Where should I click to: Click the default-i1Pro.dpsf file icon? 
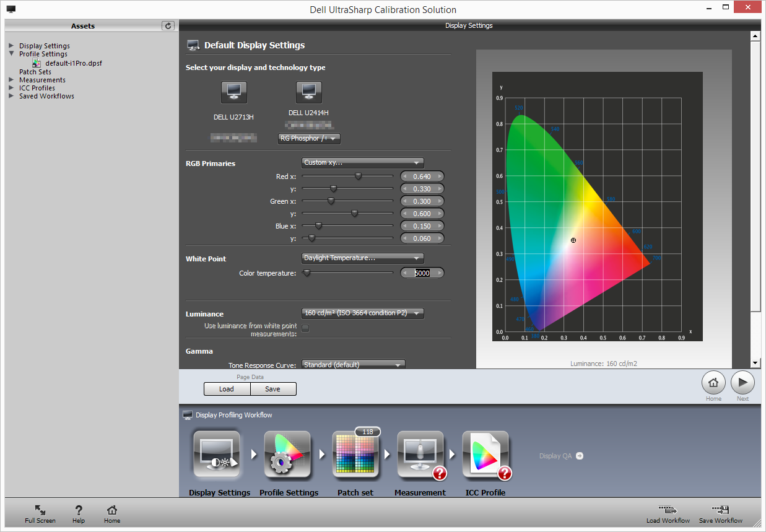(x=37, y=63)
